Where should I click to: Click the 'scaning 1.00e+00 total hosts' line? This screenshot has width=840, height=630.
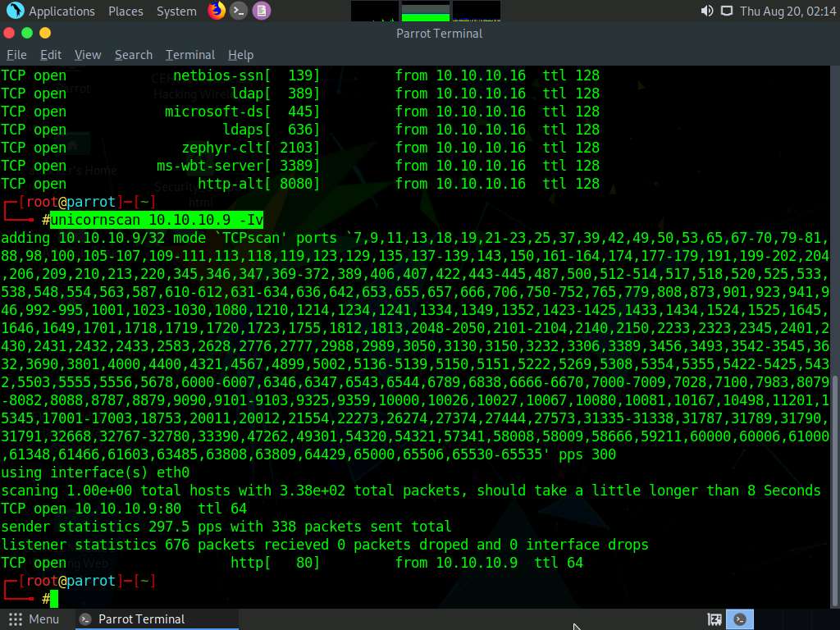[x=411, y=491]
